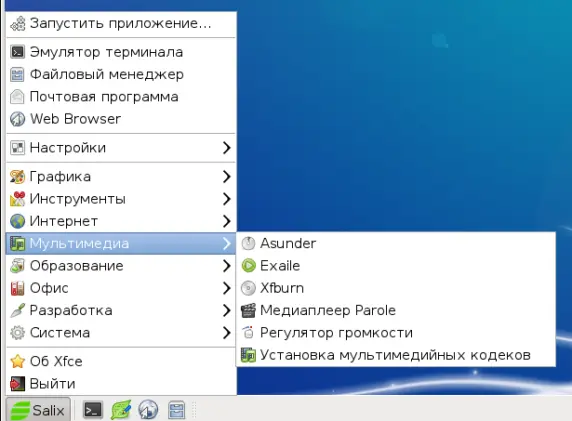Screen dimensions: 572x421
Task: Open the Об Xfce entry
Action: [121, 362]
